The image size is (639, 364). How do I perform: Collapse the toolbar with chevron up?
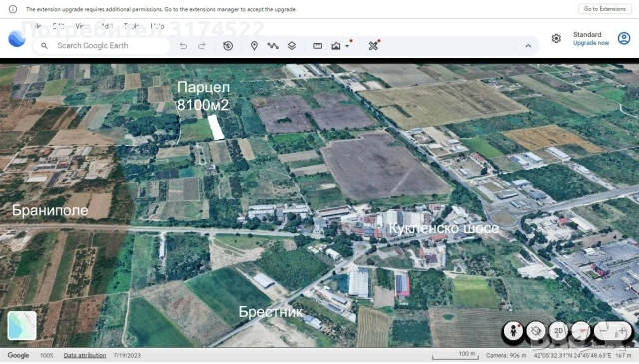(x=528, y=46)
